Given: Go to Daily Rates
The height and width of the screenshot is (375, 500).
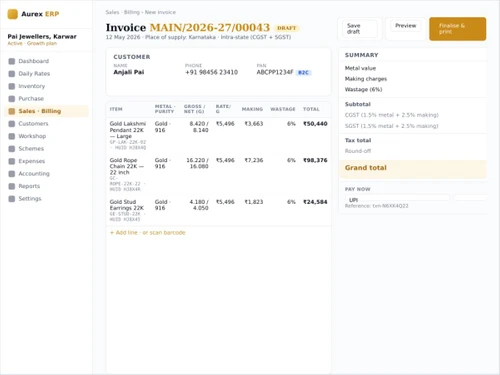Looking at the screenshot, I should [x=46, y=74].
